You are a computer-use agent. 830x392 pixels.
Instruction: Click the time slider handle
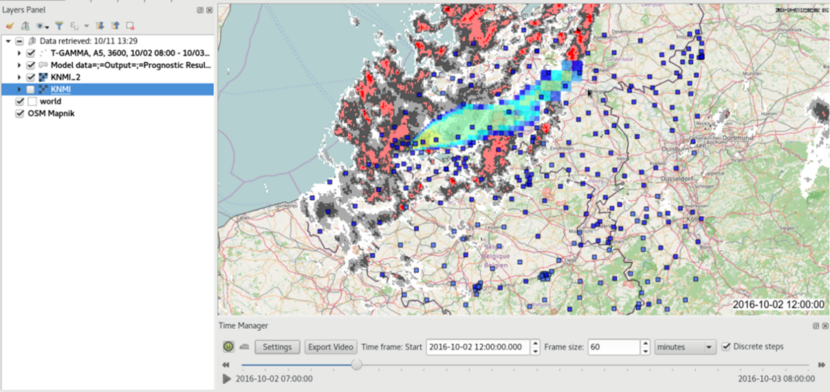click(x=357, y=364)
